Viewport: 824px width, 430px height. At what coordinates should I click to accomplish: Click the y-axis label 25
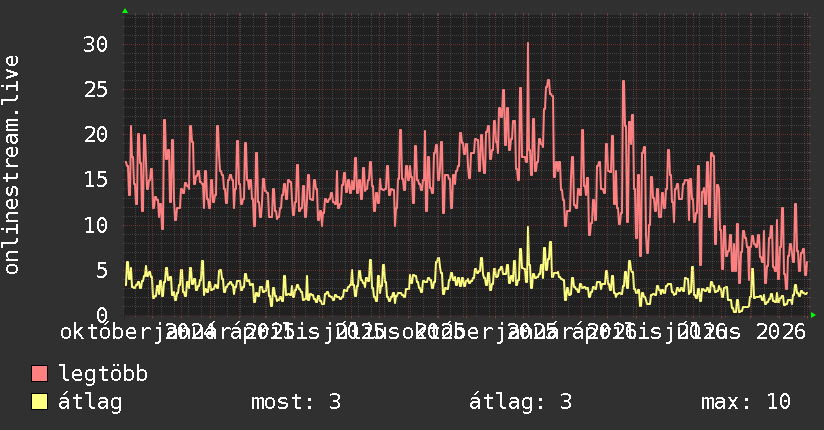point(96,89)
